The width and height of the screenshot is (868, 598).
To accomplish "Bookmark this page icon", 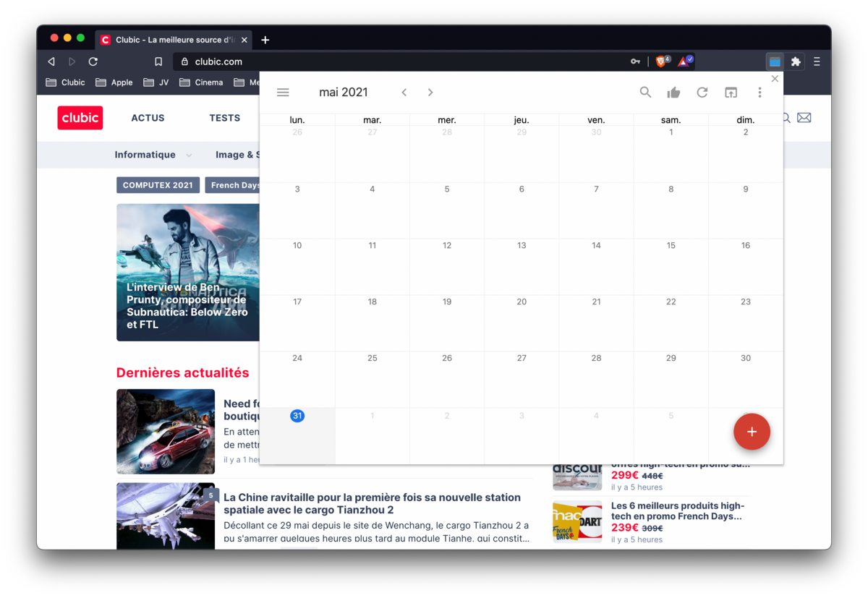I will [158, 62].
